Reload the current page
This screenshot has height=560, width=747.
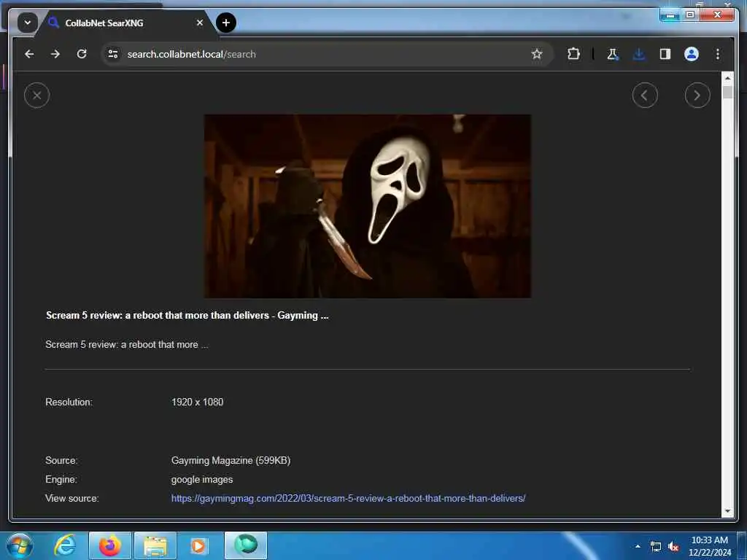coord(82,54)
